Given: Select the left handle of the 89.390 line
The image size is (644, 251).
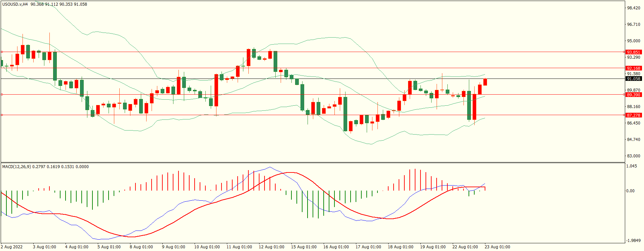Looking at the screenshot, I should (x=2, y=95).
